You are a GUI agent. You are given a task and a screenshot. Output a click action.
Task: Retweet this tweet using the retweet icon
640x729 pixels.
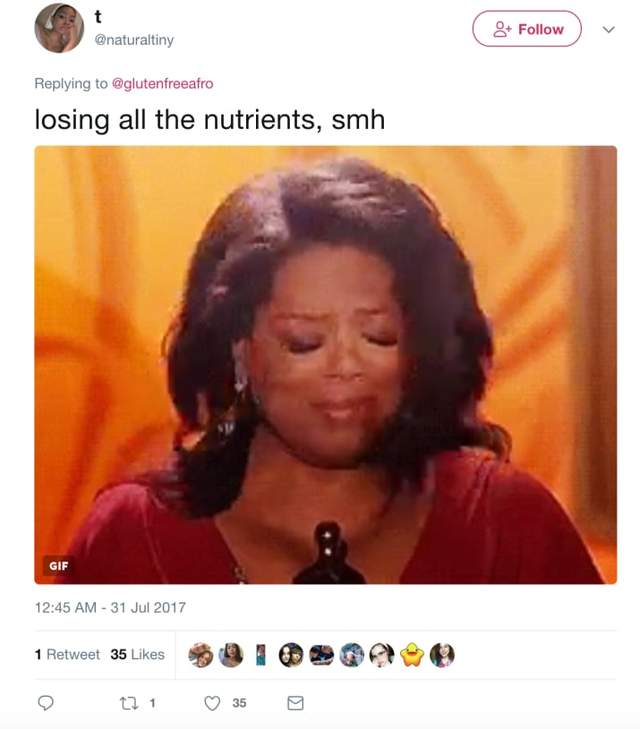coord(127,703)
